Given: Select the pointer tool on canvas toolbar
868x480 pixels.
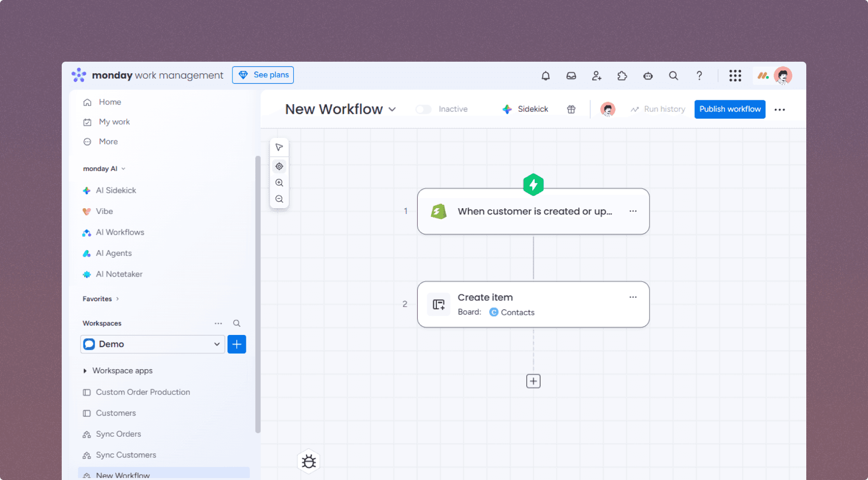Looking at the screenshot, I should click(x=279, y=147).
